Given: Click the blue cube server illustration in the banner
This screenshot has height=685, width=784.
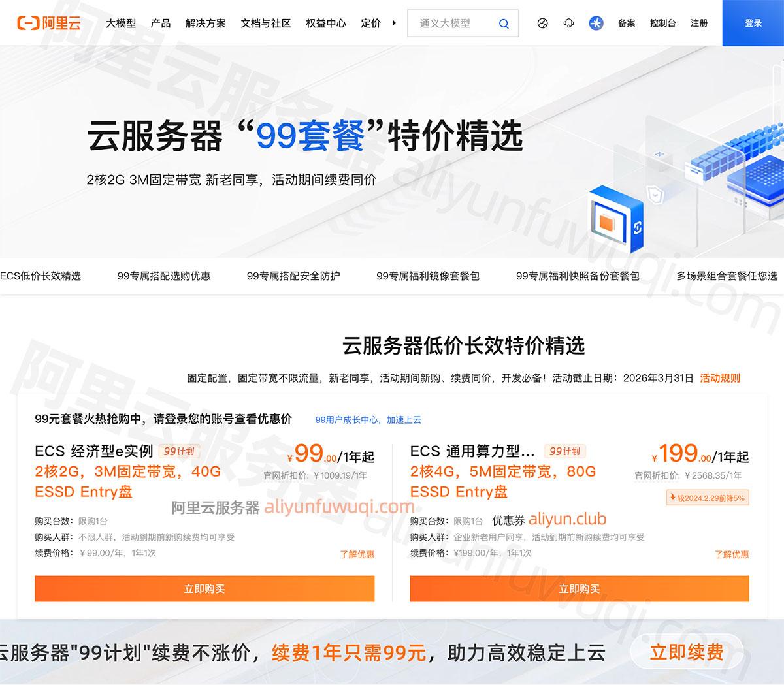Looking at the screenshot, I should pos(616,219).
